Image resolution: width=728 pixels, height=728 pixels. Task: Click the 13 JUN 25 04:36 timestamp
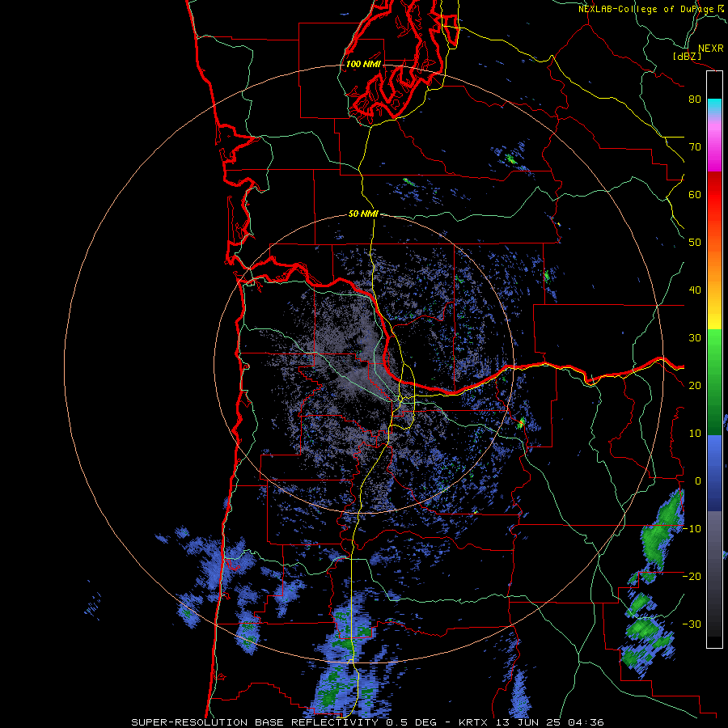550,722
